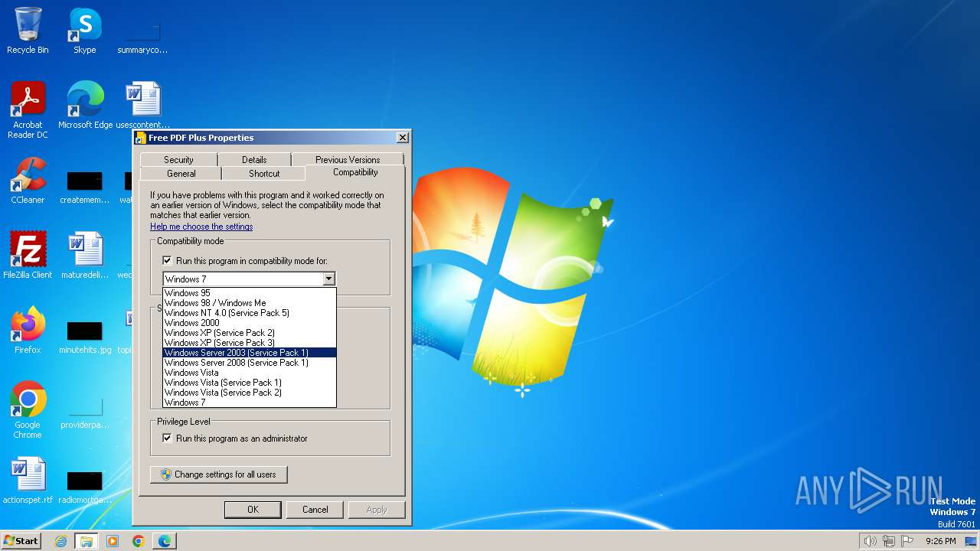Click the Apply button
This screenshot has width=980, height=551.
[377, 510]
